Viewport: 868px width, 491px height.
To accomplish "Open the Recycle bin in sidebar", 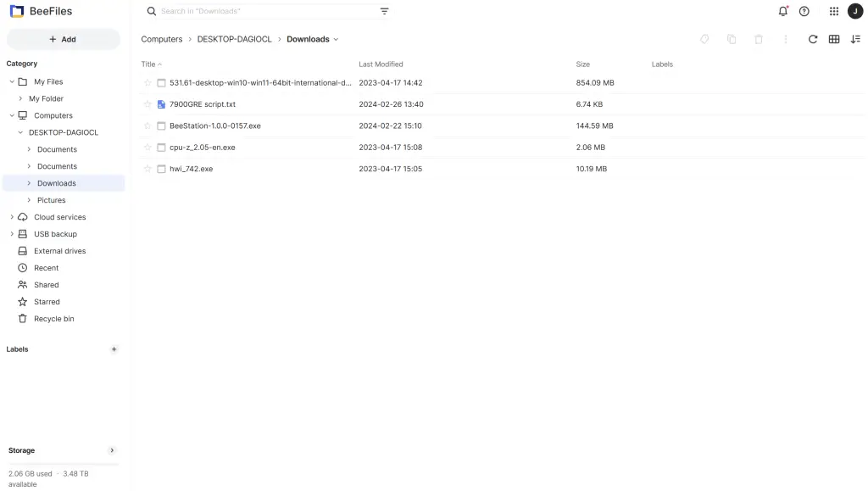I will click(x=54, y=319).
